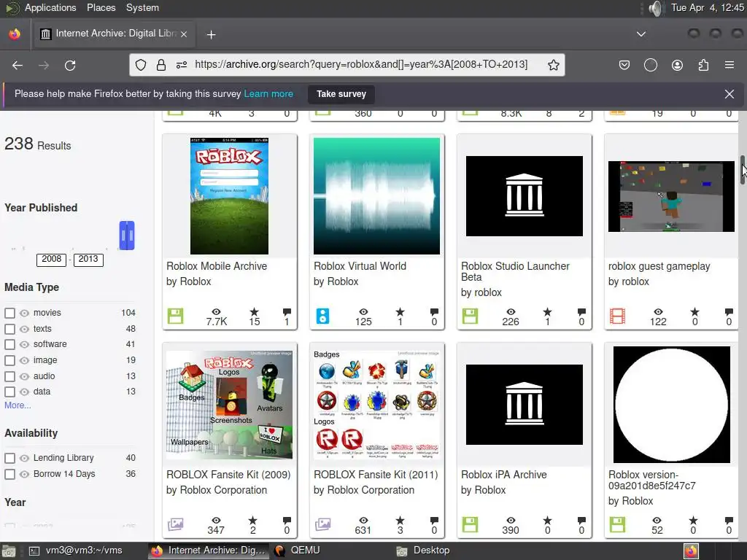Select the Internet Archive browser tab
Screen dimensions: 747x560
click(x=113, y=34)
